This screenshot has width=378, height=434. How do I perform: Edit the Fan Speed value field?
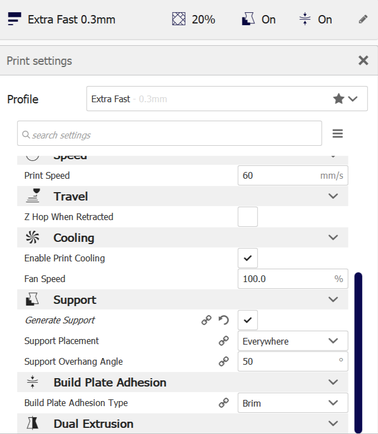tap(293, 279)
